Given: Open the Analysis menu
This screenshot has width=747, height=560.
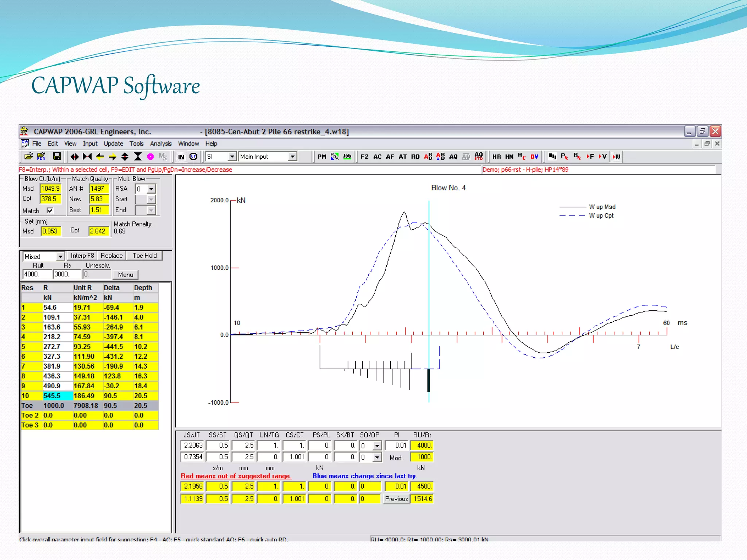Looking at the screenshot, I should tap(160, 144).
